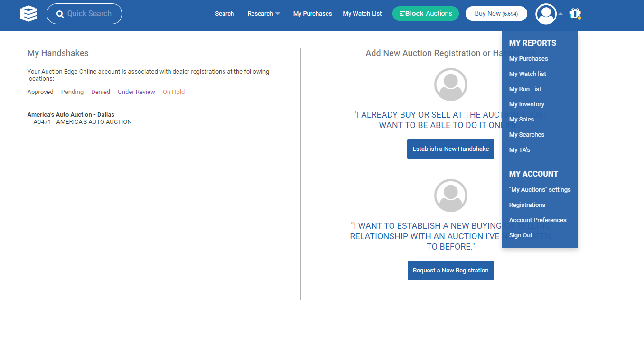
Task: Click the magnifier icon in Quick Search
Action: pyautogui.click(x=60, y=14)
